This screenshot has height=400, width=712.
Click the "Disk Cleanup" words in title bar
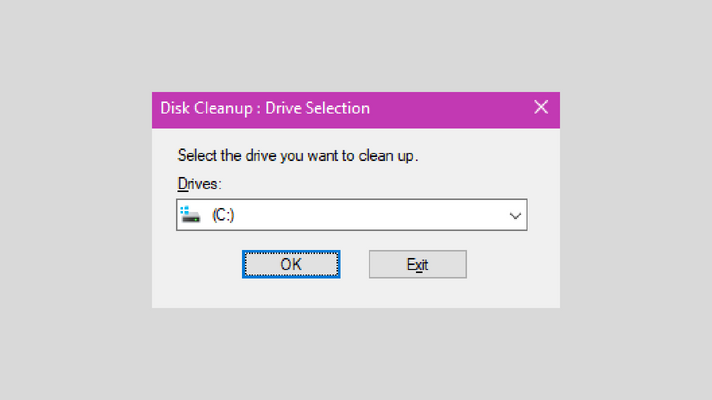206,109
